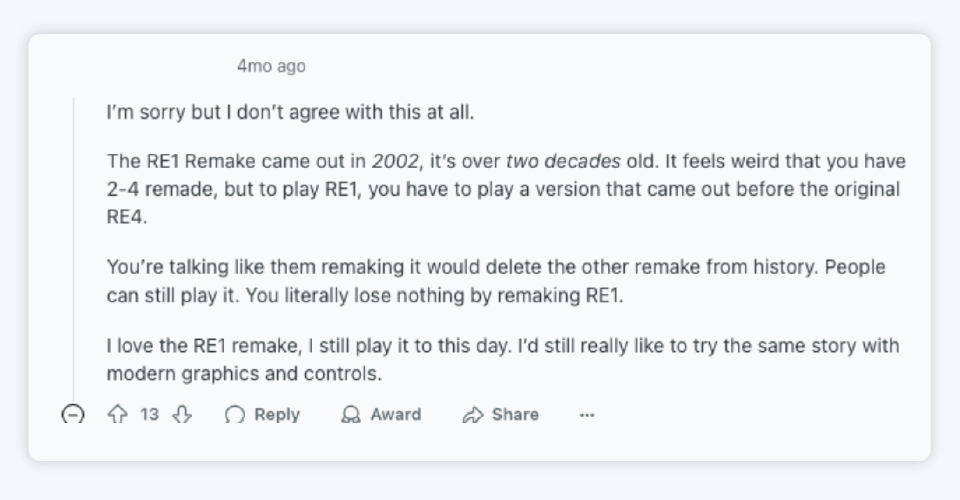Screen dimensions: 960x500
Task: Click the Share text label
Action: (515, 414)
